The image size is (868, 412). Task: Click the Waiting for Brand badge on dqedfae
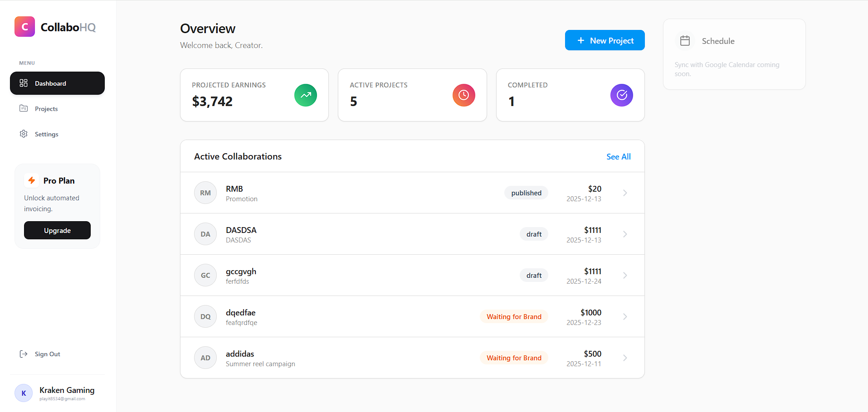click(x=513, y=317)
